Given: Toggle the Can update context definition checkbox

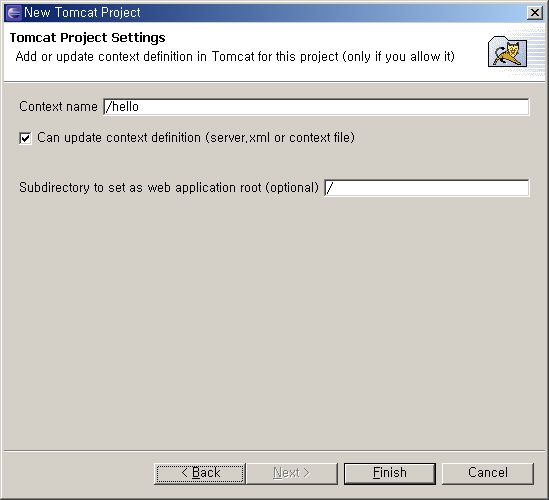Looking at the screenshot, I should (25, 138).
